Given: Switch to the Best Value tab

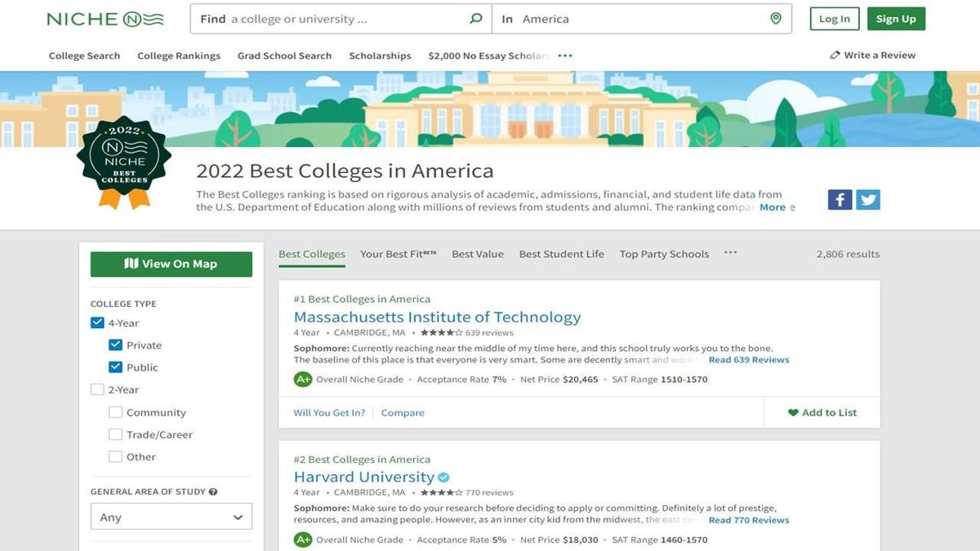Looking at the screenshot, I should coord(478,254).
